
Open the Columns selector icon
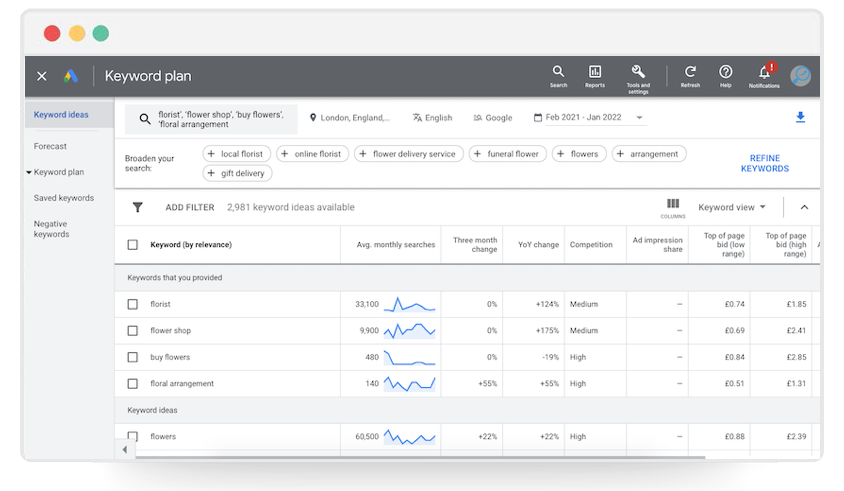(673, 207)
